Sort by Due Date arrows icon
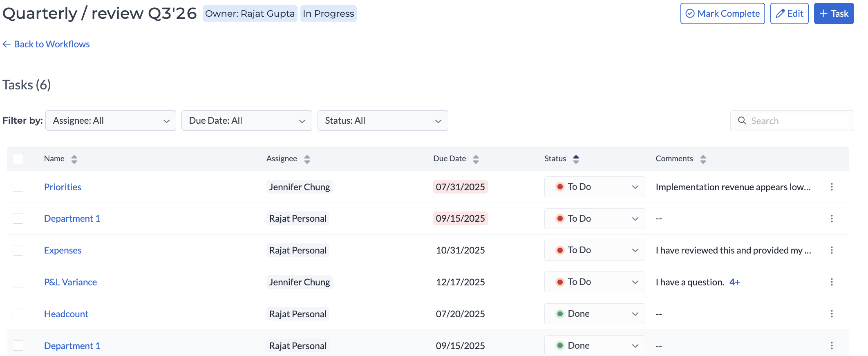 (x=476, y=159)
